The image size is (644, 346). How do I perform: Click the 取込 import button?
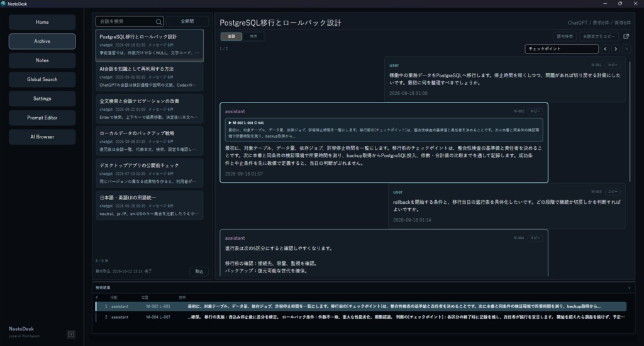click(199, 272)
